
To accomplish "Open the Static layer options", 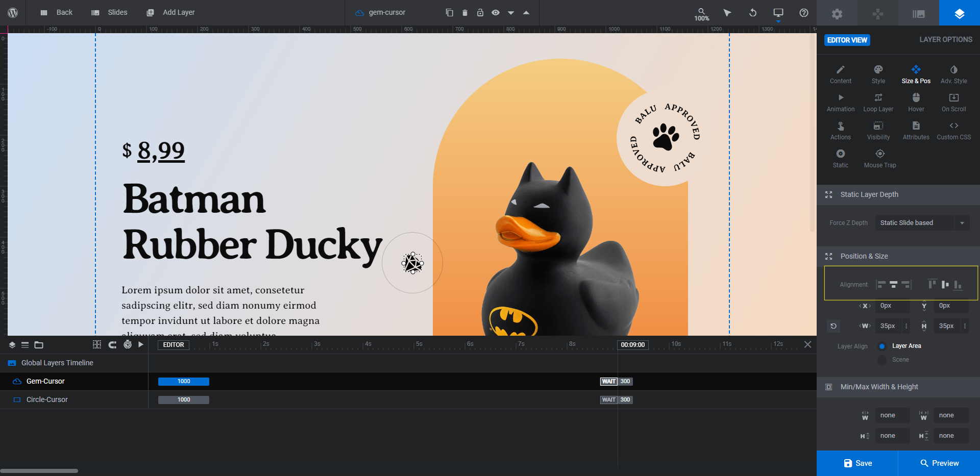I will (841, 159).
